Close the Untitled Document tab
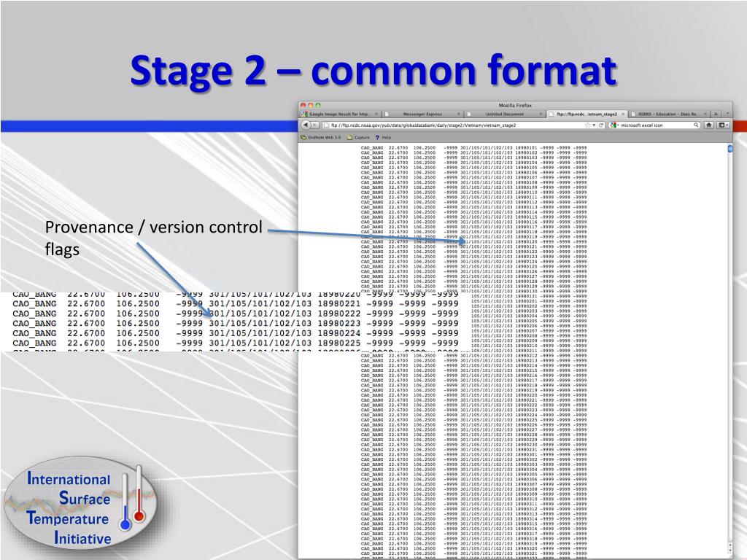The height and width of the screenshot is (560, 747). pos(541,114)
